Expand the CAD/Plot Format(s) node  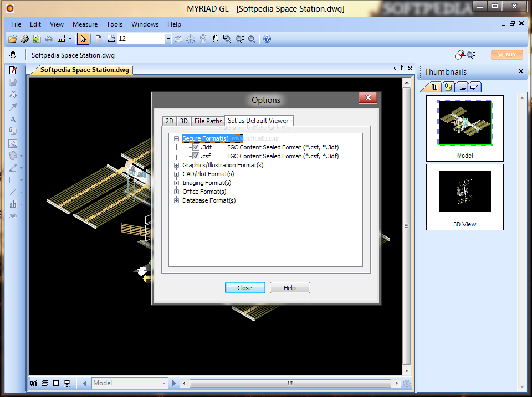coord(176,174)
